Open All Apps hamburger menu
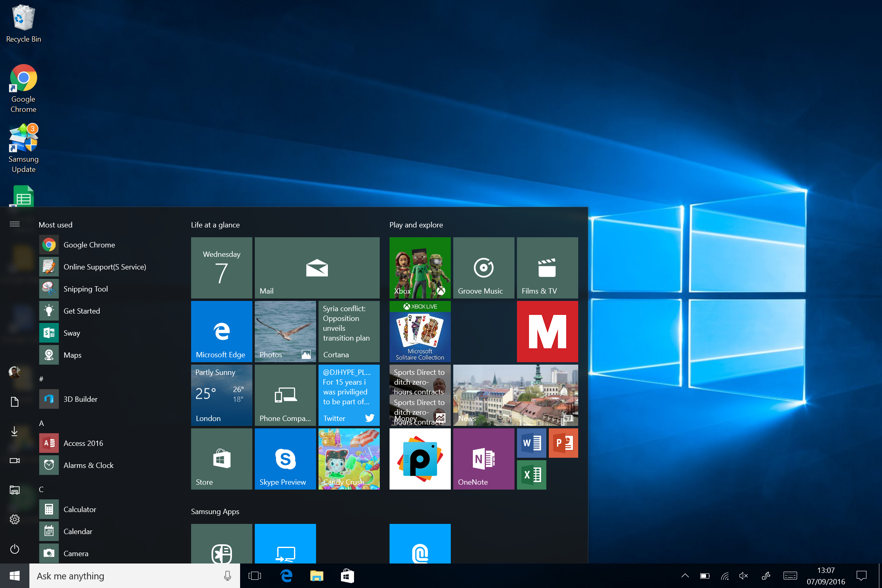882x588 pixels. [14, 225]
